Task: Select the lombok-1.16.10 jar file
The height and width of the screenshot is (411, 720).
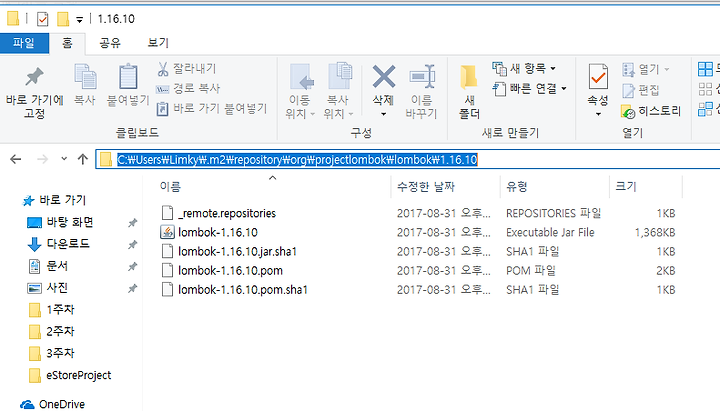Action: point(218,232)
